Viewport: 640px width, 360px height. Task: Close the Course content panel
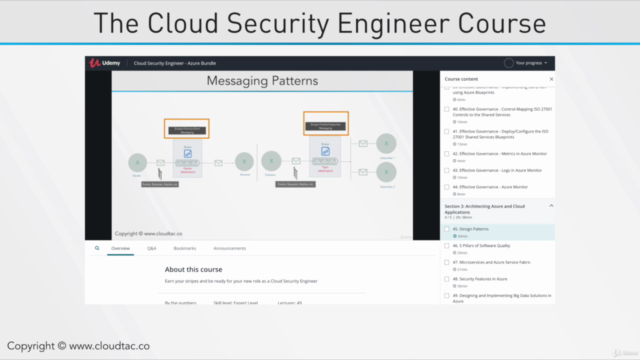(551, 79)
